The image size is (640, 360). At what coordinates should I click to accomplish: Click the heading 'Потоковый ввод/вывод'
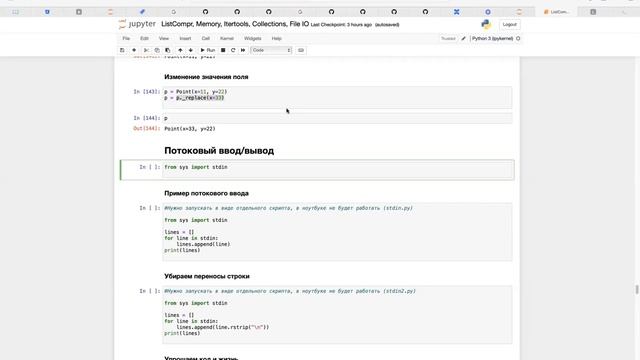pos(219,151)
